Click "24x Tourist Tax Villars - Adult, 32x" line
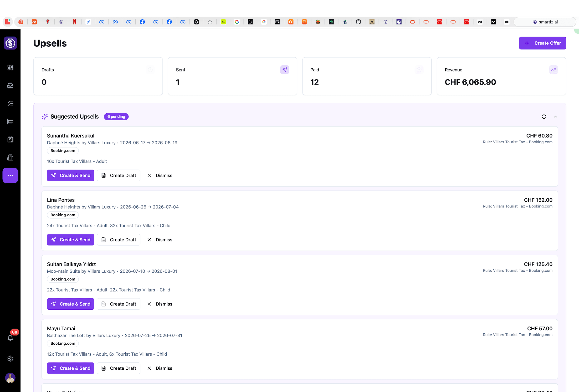This screenshot has height=392, width=579. click(x=109, y=226)
